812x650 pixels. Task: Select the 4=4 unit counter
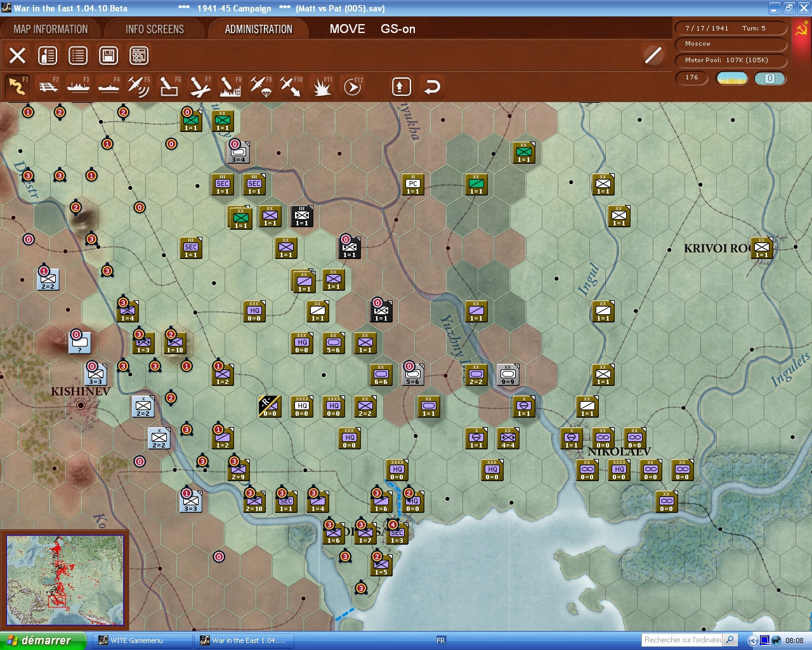tap(507, 438)
